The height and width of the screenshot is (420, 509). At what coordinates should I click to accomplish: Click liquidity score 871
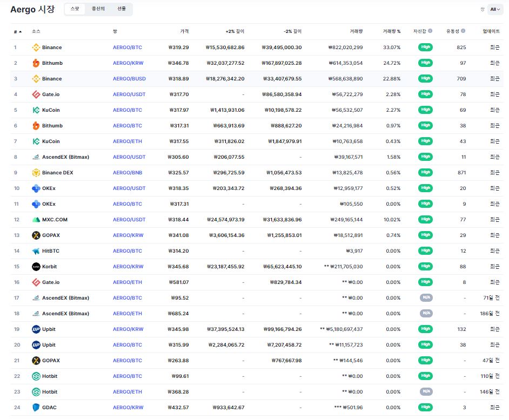(461, 173)
